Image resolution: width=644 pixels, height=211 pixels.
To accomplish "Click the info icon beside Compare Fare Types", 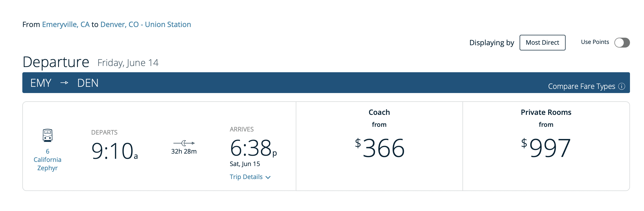I will [622, 86].
